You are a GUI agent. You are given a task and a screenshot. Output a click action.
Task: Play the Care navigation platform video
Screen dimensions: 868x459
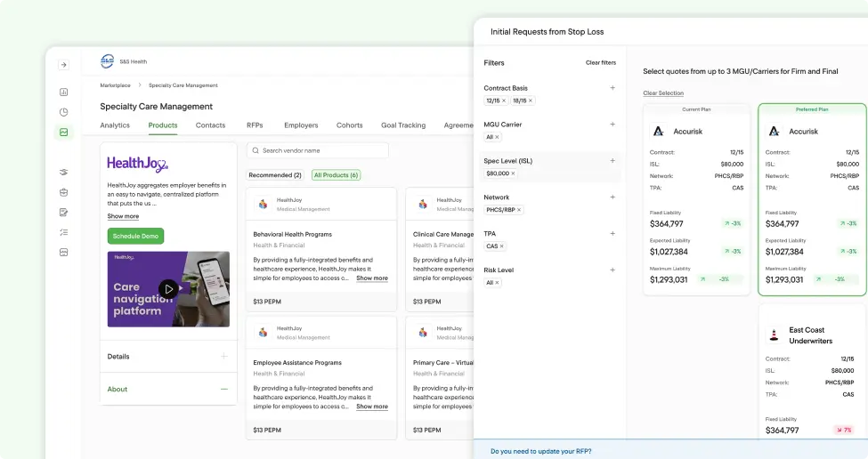pyautogui.click(x=168, y=288)
